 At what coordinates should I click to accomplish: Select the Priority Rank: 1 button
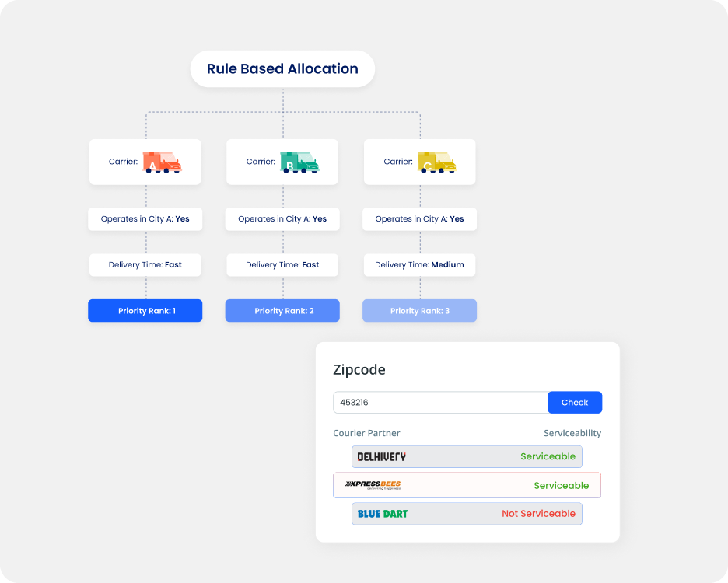point(145,311)
